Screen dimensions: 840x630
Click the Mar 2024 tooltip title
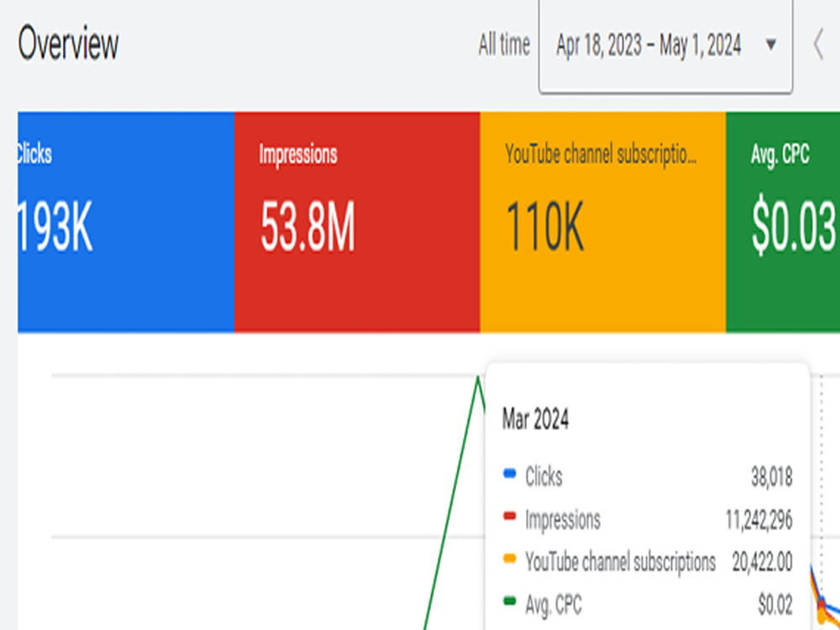(x=535, y=419)
